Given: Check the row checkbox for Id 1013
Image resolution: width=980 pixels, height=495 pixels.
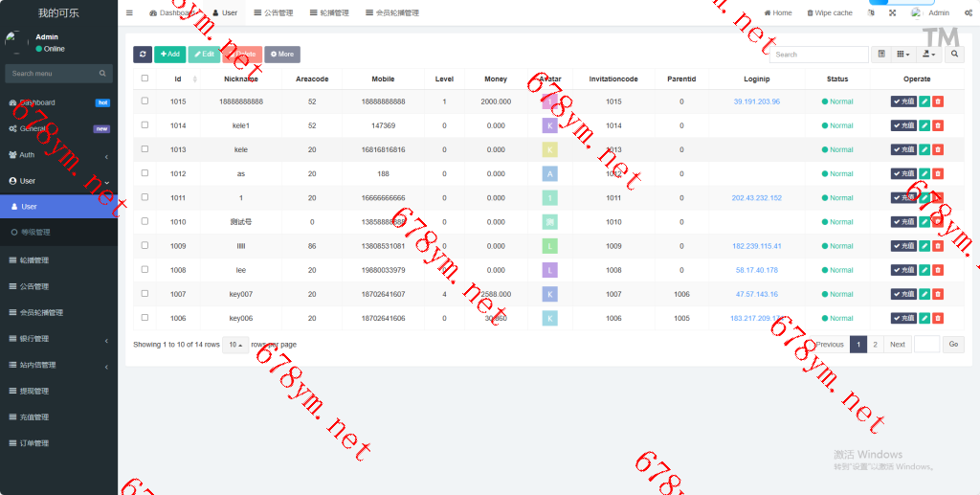Looking at the screenshot, I should [145, 149].
